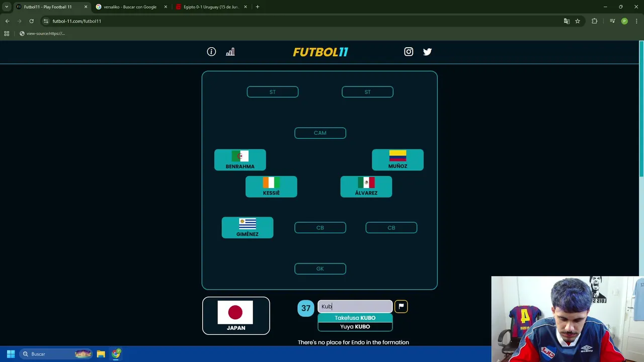Viewport: 644px width, 362px height.
Task: Translate this page icon
Action: point(567,21)
